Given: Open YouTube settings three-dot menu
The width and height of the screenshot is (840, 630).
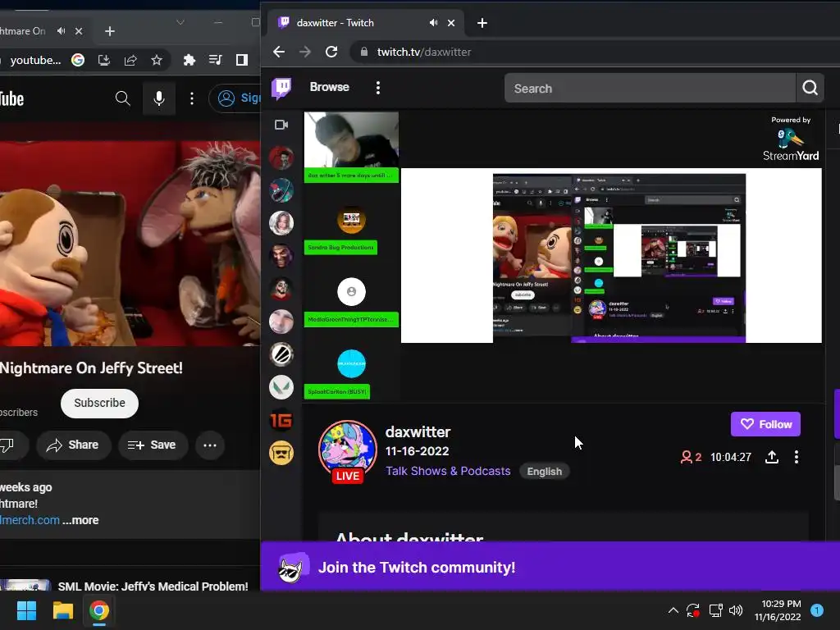Looking at the screenshot, I should [x=192, y=98].
